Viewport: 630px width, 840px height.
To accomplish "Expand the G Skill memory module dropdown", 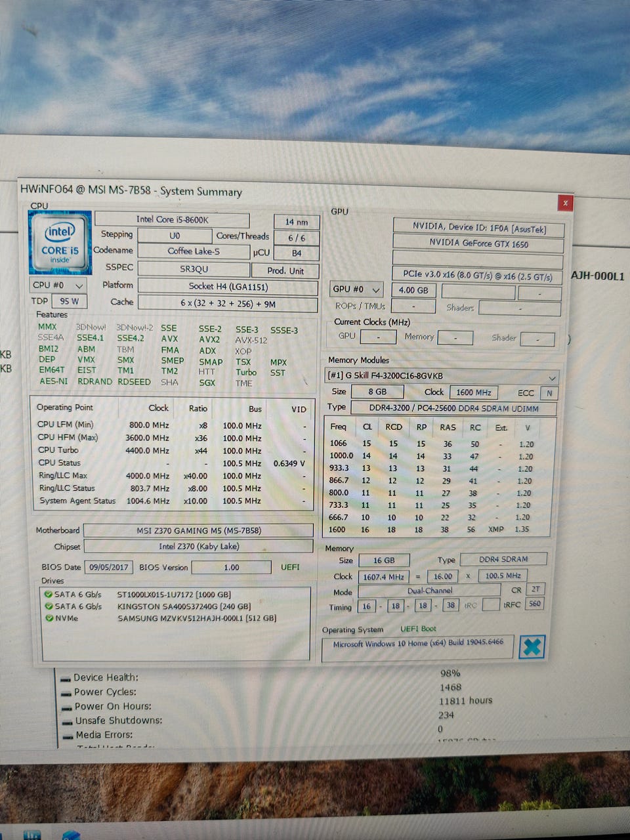I will 443,377.
